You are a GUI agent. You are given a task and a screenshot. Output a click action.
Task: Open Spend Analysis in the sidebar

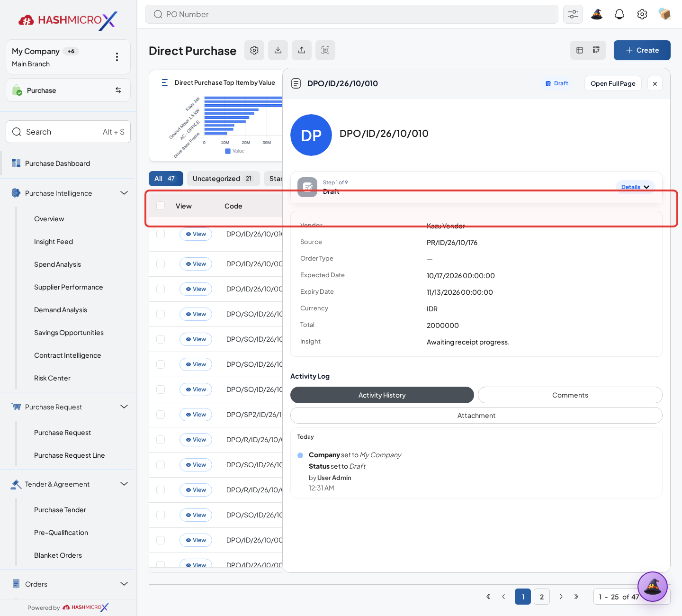57,264
